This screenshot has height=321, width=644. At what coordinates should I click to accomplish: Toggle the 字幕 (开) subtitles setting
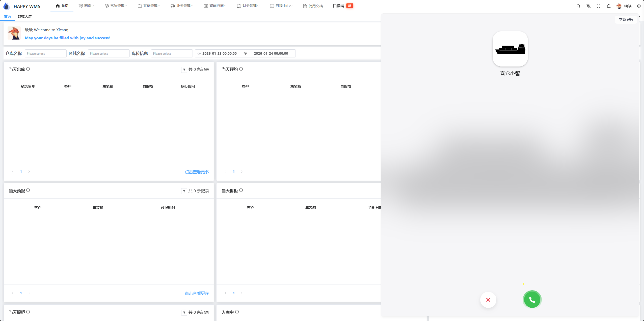click(x=626, y=19)
